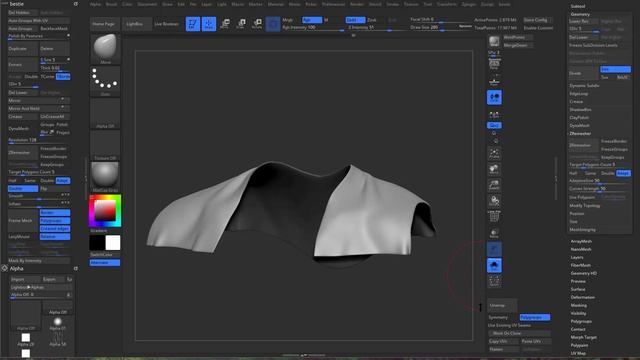
Task: Select the Draw mode icon
Action: click(209, 24)
